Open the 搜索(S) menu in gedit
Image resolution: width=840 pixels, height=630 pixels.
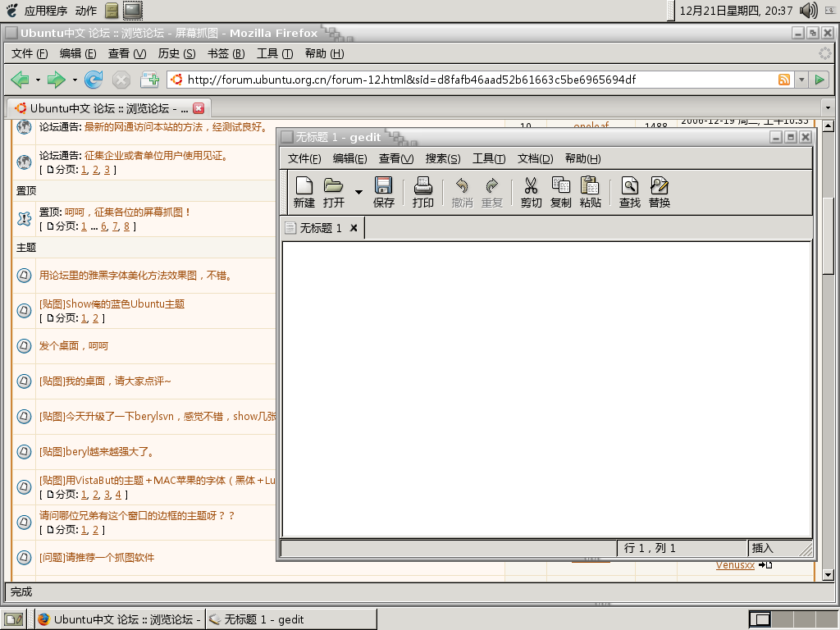[x=442, y=158]
